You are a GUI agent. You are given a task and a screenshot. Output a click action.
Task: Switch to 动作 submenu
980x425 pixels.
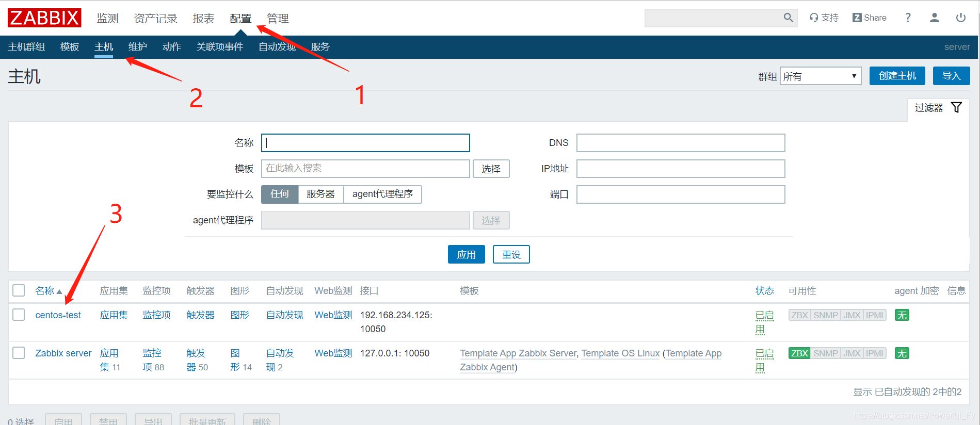[172, 47]
